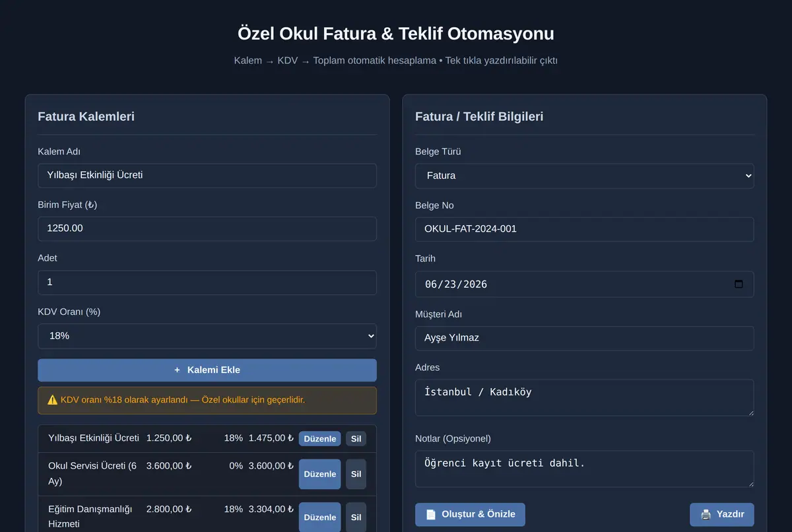Click the page title 'Özel Okul Fatura & Teklif Otomasyonu'

(x=396, y=34)
